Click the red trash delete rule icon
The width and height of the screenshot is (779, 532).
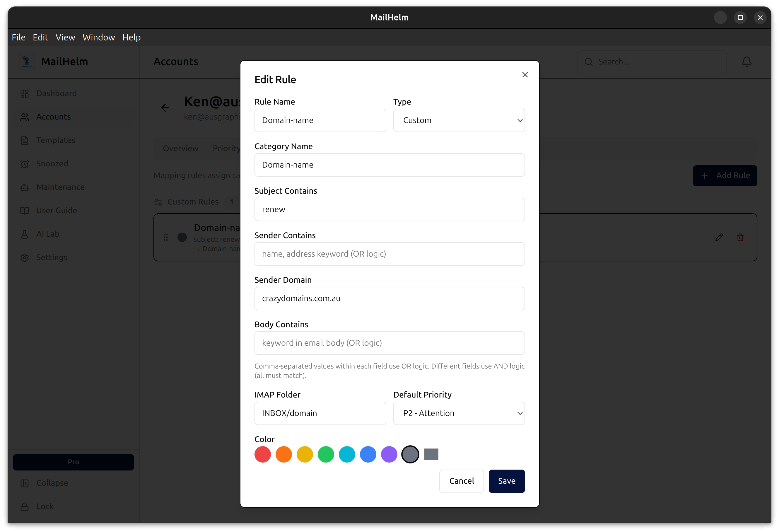[x=740, y=237]
